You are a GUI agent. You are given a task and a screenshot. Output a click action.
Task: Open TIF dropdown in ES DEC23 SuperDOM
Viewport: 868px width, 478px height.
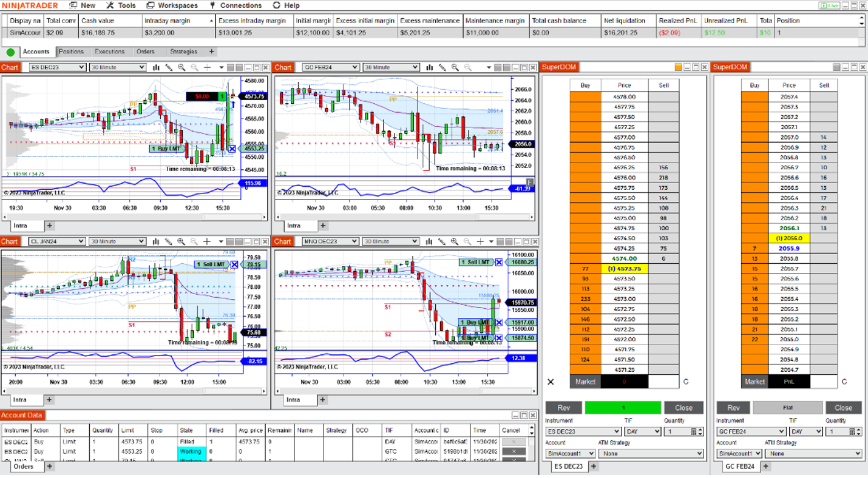[642, 432]
